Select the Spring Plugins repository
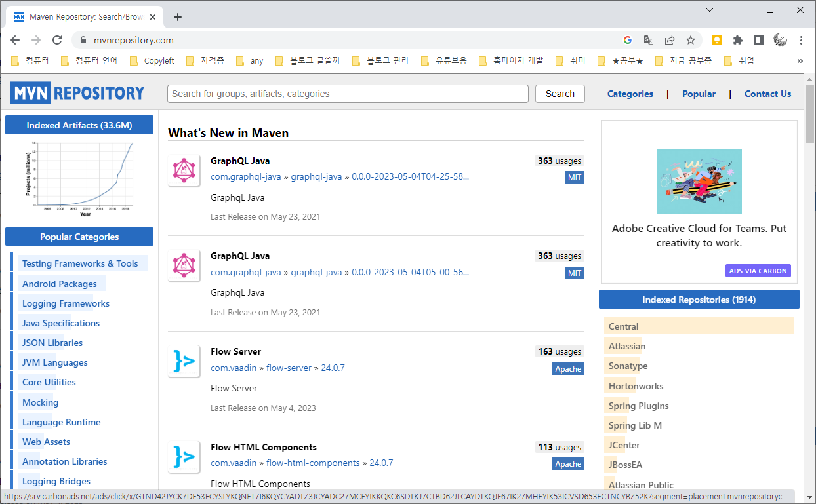 638,406
